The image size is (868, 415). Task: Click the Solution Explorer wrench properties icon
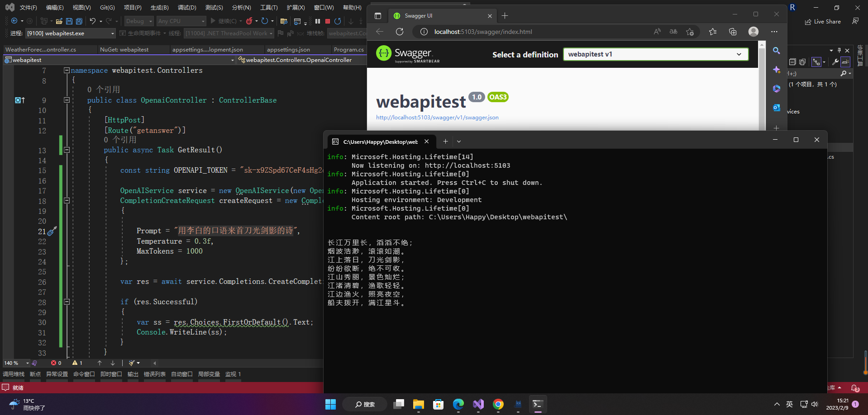pos(835,62)
